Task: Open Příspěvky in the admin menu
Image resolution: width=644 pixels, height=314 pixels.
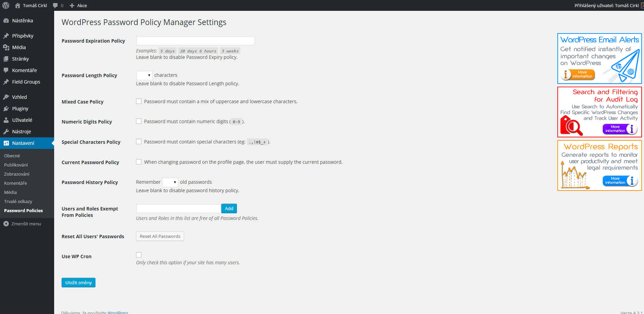Action: click(x=27, y=36)
